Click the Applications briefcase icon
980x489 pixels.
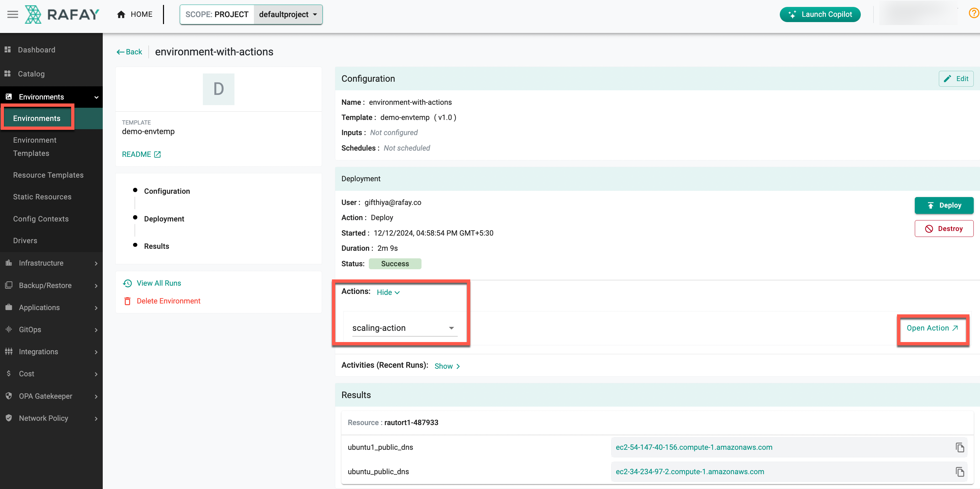tap(9, 307)
